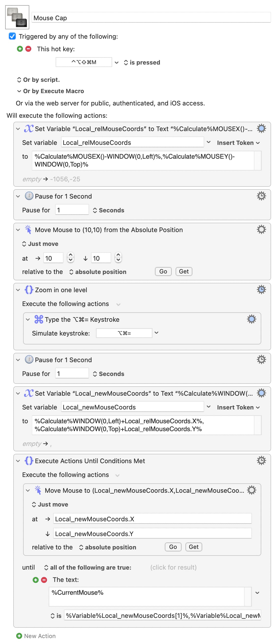
Task: Open gear menu for Set Variable Local_relMouseCoords action
Action: pos(261,129)
